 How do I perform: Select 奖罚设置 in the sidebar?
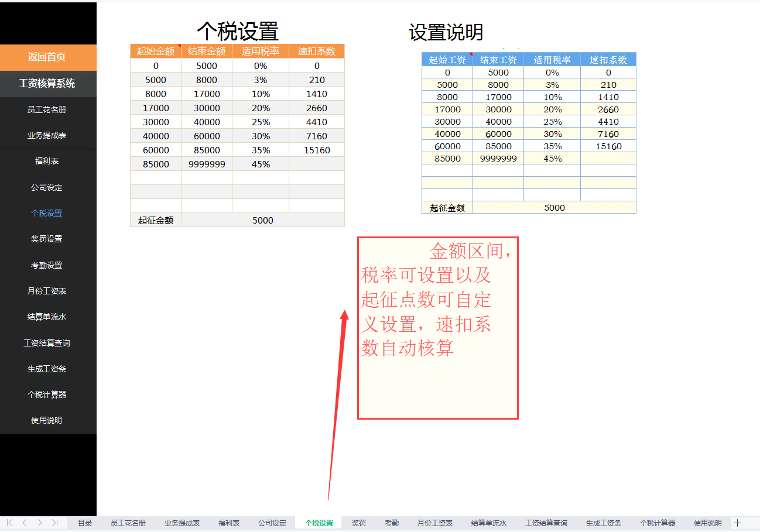pyautogui.click(x=48, y=239)
